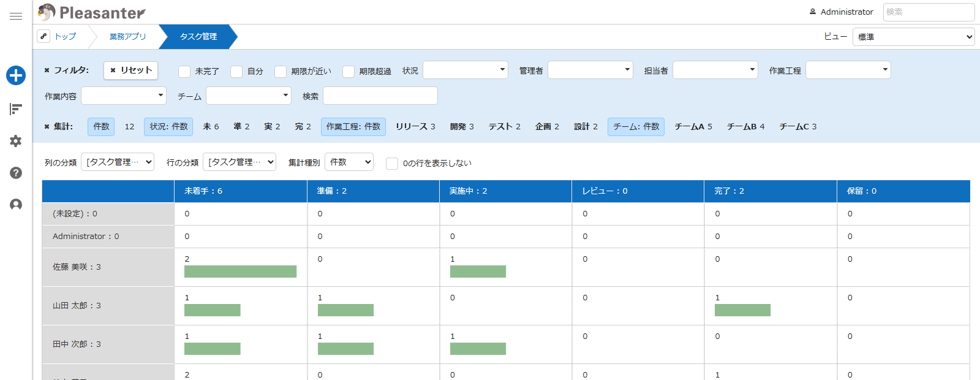Click the 完了 : 2 column header
Screen dimensions: 980x380
[x=771, y=191]
